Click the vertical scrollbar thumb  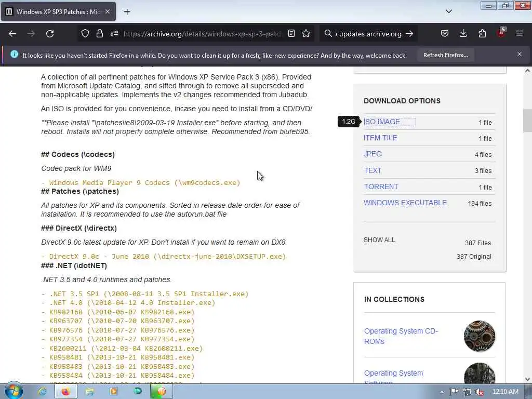(527, 121)
